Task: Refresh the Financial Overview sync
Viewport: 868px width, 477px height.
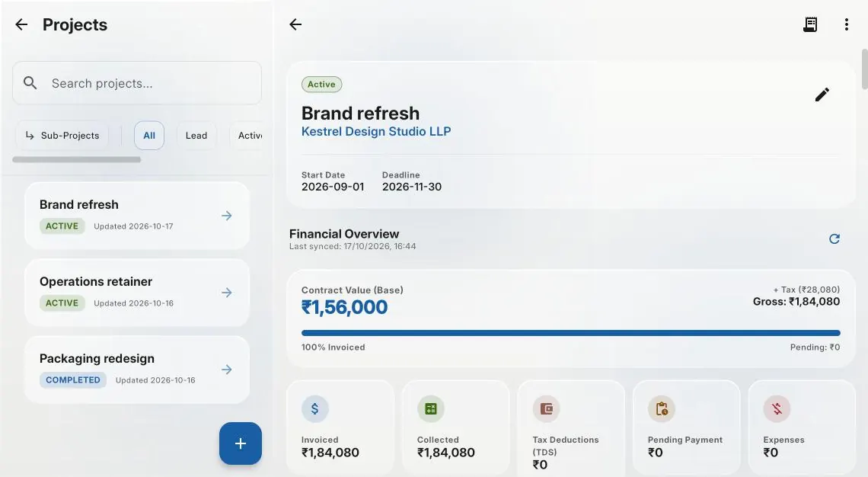Action: tap(834, 238)
